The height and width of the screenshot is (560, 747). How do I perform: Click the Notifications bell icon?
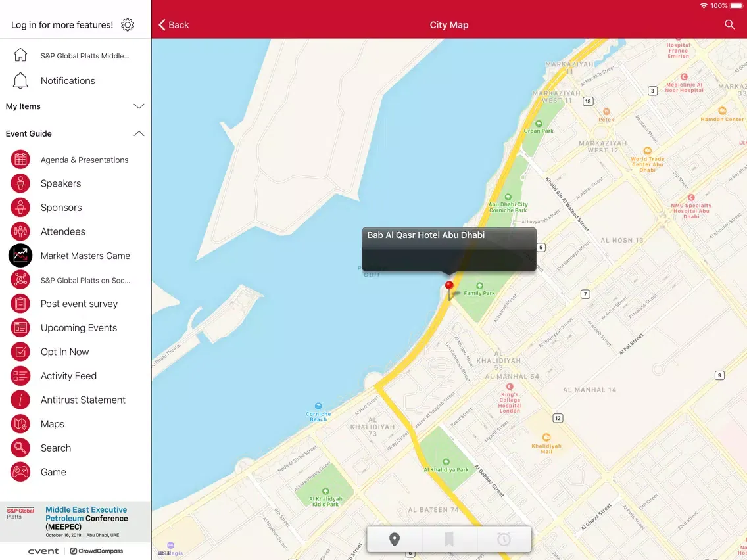(20, 81)
